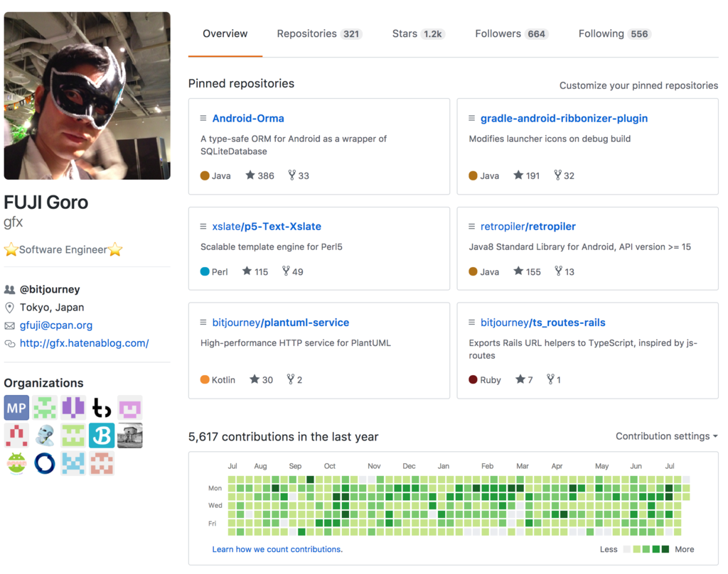Image resolution: width=728 pixels, height=574 pixels.
Task: Switch to the Overview tab
Action: pos(225,34)
